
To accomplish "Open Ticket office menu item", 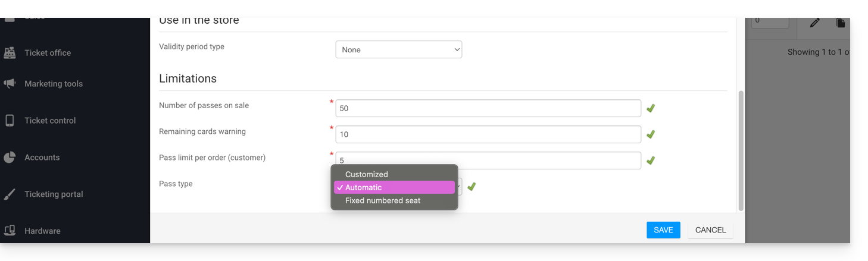I will pyautogui.click(x=48, y=53).
